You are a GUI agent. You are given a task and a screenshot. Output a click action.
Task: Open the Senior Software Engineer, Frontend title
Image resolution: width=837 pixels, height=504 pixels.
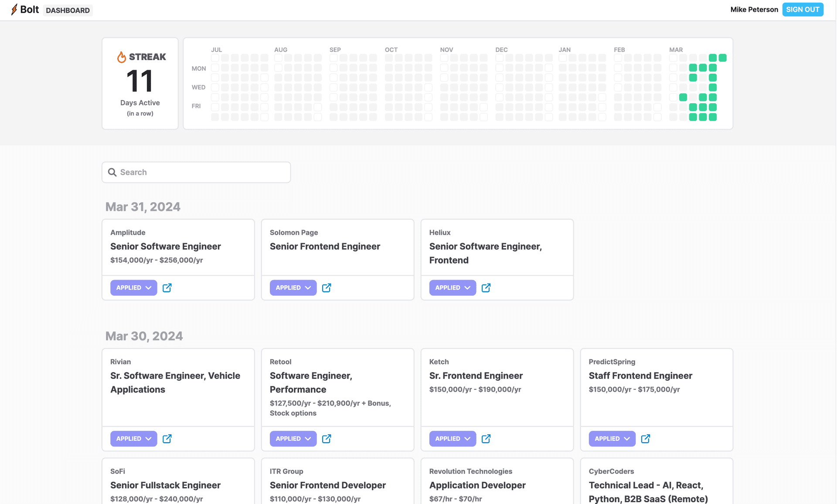(x=486, y=253)
